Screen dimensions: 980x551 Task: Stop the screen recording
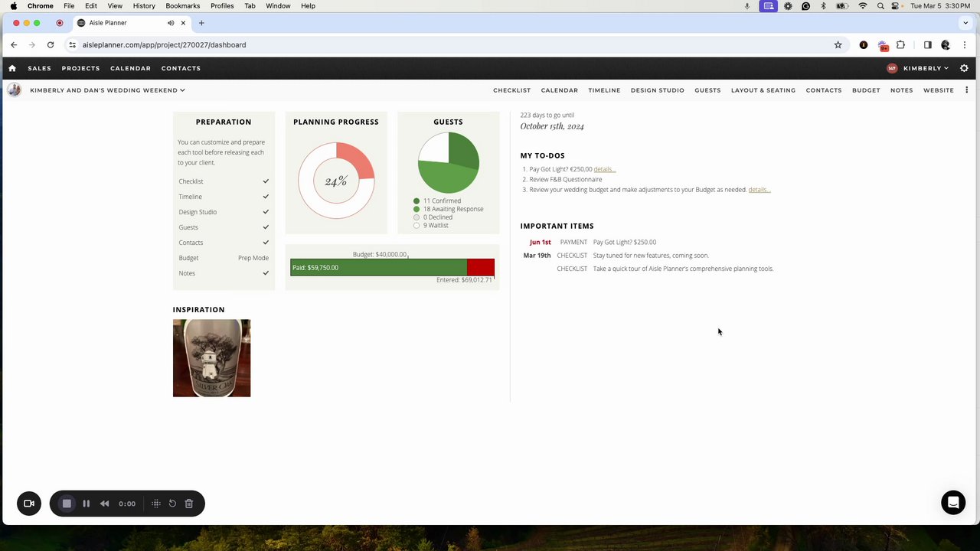[x=67, y=504]
